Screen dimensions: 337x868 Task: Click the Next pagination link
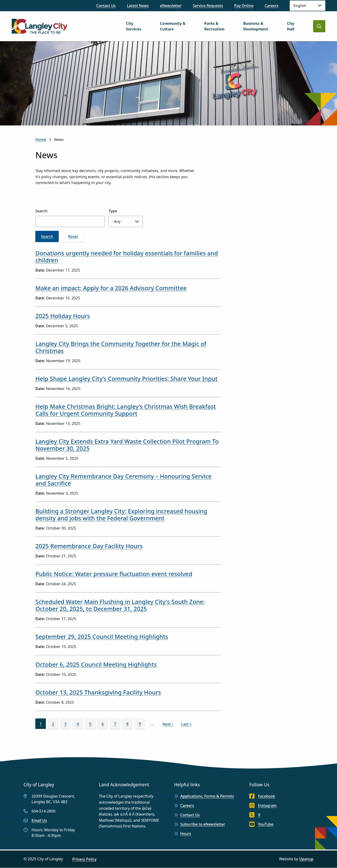point(168,724)
